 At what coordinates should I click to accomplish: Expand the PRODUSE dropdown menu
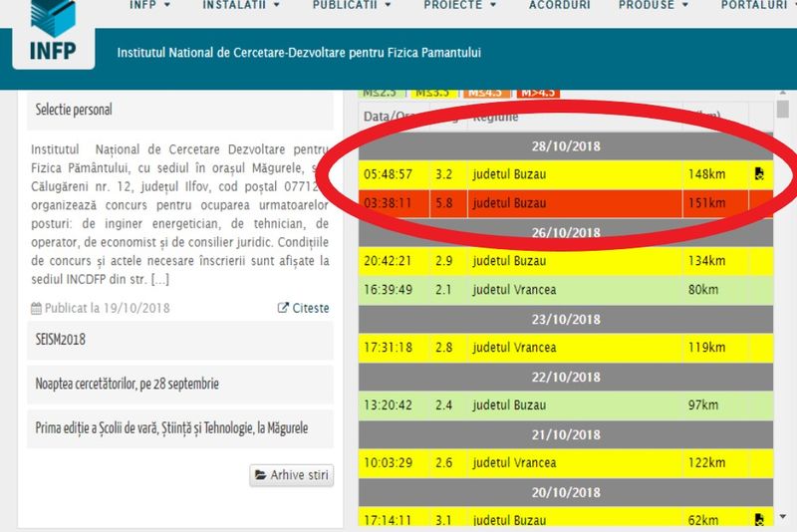[653, 5]
